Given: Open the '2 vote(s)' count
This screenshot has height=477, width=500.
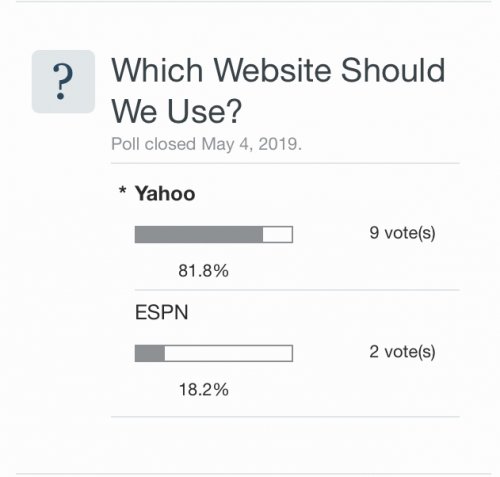Looking at the screenshot, I should coord(402,352).
